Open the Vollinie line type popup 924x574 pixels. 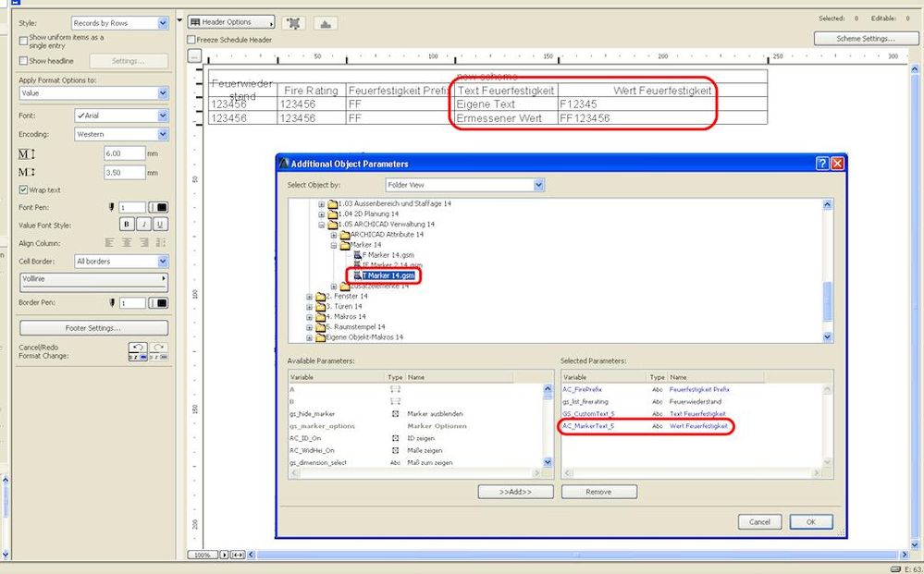(93, 282)
